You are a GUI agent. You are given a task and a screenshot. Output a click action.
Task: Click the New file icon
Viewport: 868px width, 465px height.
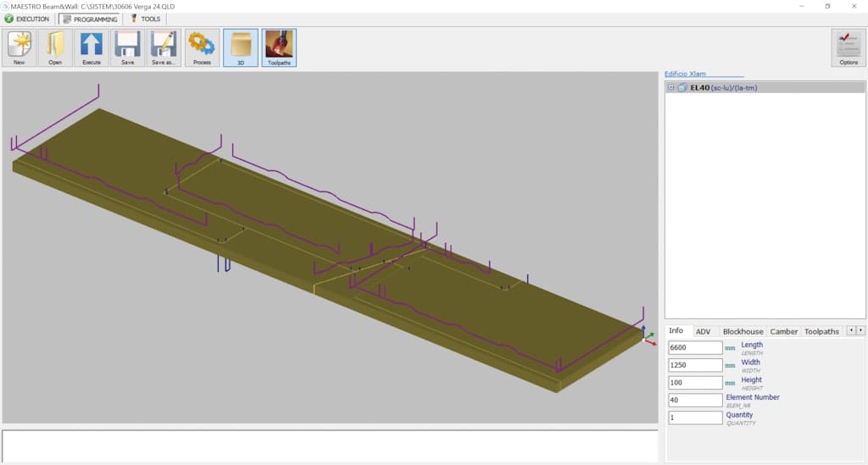[x=19, y=47]
